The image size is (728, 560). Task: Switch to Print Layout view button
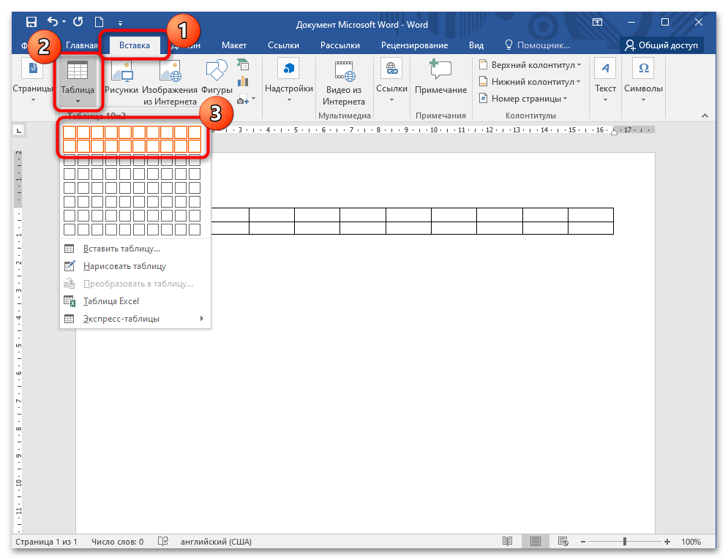click(536, 542)
